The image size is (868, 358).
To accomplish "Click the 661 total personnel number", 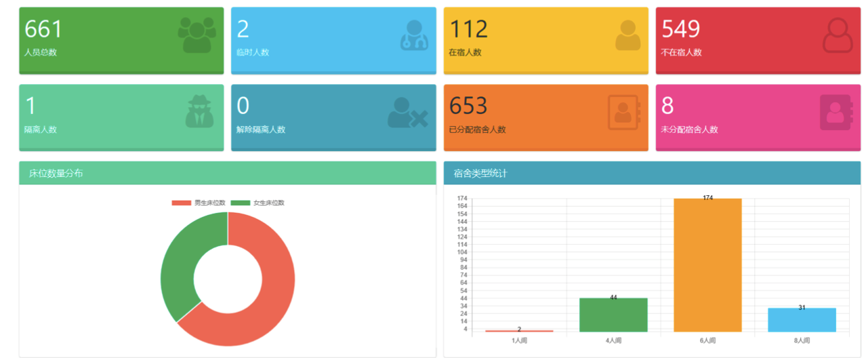I will point(43,29).
